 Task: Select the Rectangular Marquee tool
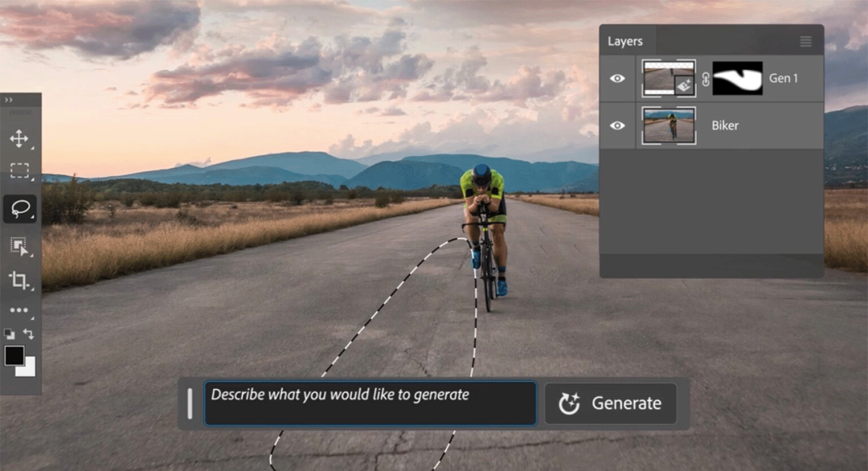[x=20, y=171]
